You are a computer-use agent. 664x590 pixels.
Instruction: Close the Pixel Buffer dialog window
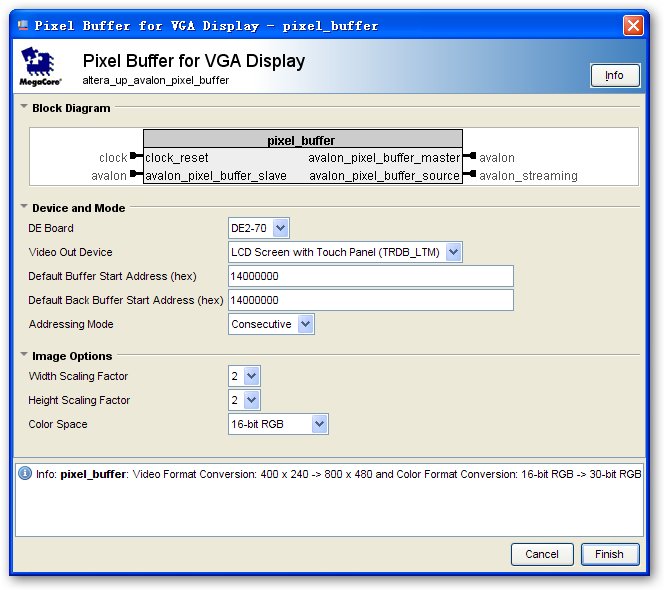click(633, 25)
